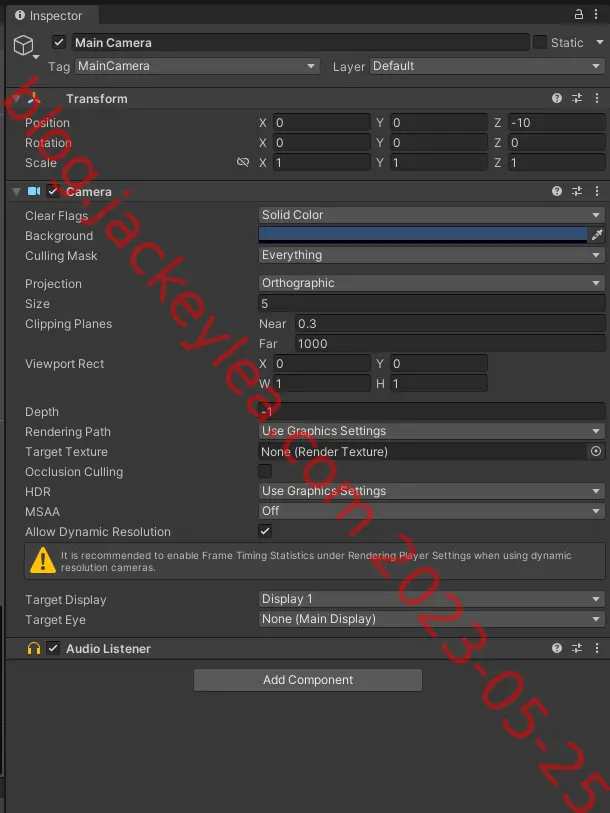
Task: Click the Rotation Y field
Action: click(x=439, y=143)
